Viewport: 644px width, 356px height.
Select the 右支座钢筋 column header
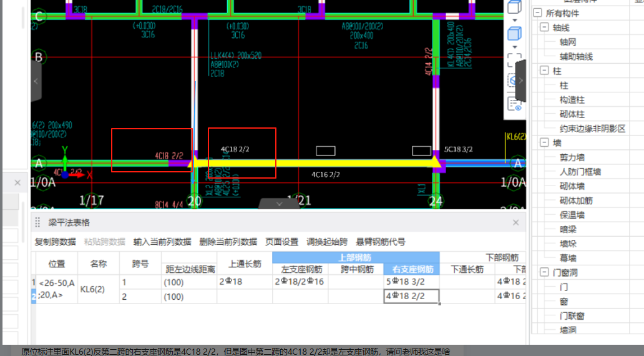(411, 269)
